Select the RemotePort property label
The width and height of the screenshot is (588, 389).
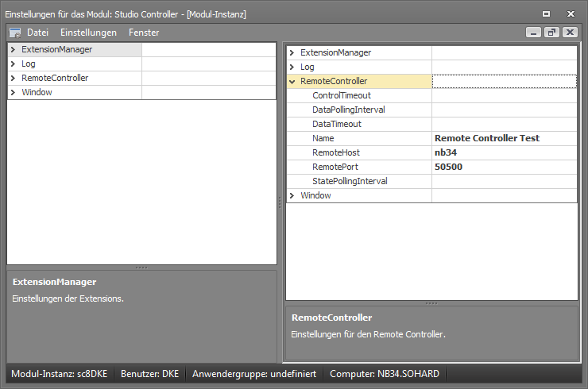pos(335,167)
